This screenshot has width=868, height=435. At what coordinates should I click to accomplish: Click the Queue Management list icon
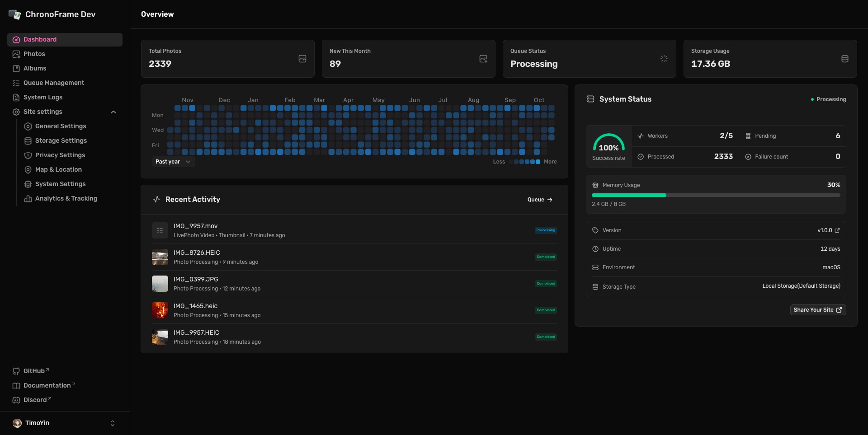16,83
